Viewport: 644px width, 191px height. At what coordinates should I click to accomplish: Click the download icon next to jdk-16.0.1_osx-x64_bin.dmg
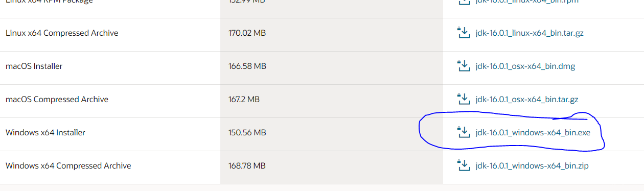coord(463,66)
